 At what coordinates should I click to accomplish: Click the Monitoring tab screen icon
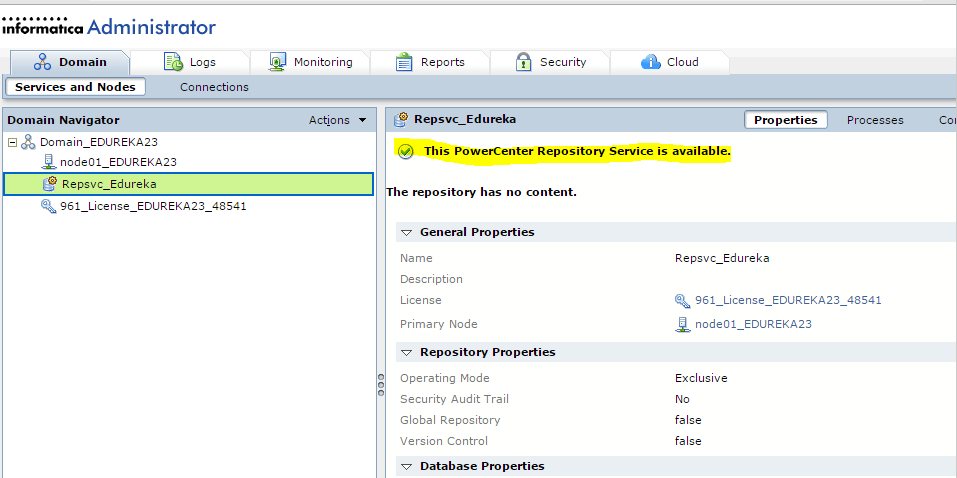[278, 62]
